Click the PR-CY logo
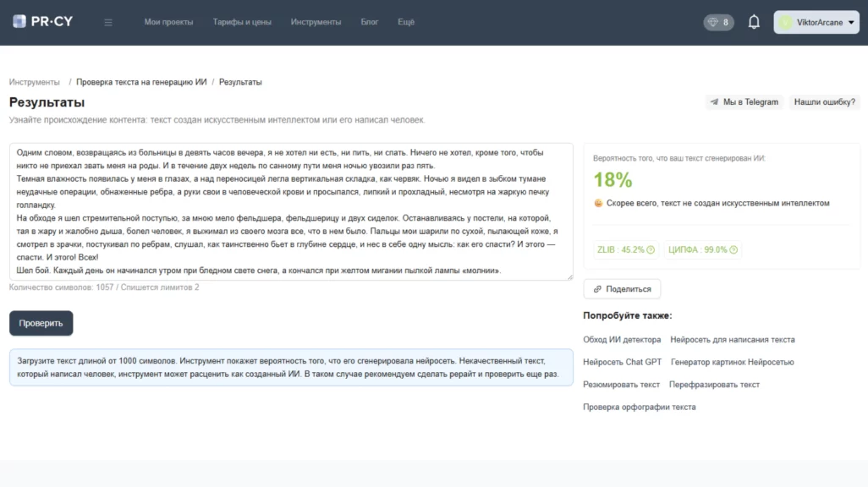The width and height of the screenshot is (868, 487). click(42, 22)
